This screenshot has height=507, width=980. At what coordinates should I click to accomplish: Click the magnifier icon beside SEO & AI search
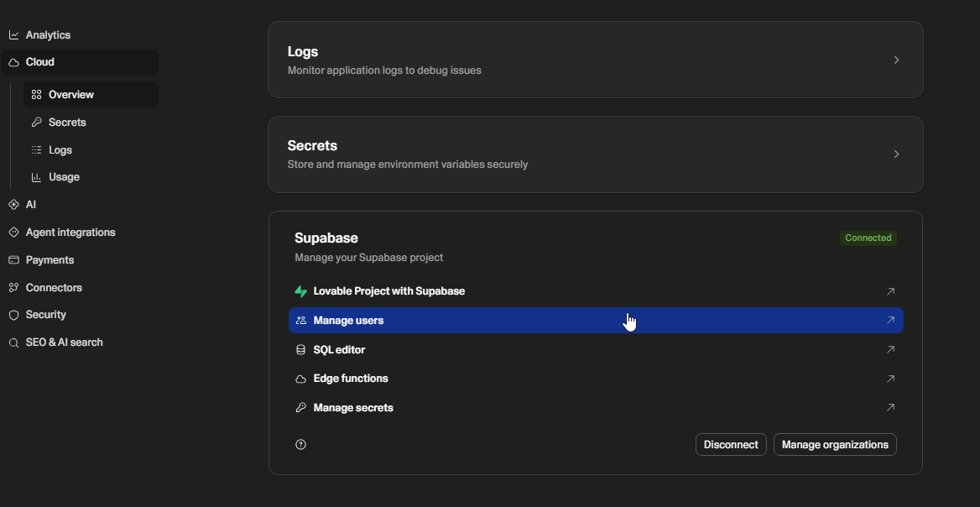13,342
